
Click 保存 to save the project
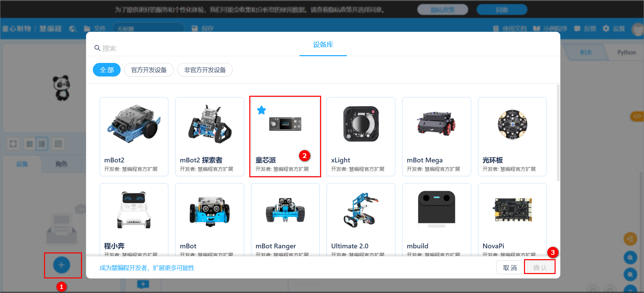(203, 29)
